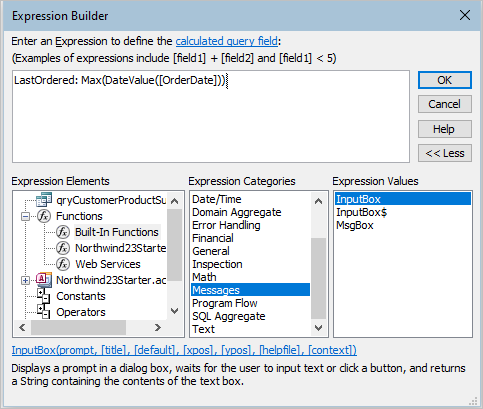Open Help for the Expression Builder
This screenshot has height=409, width=483.
(445, 129)
